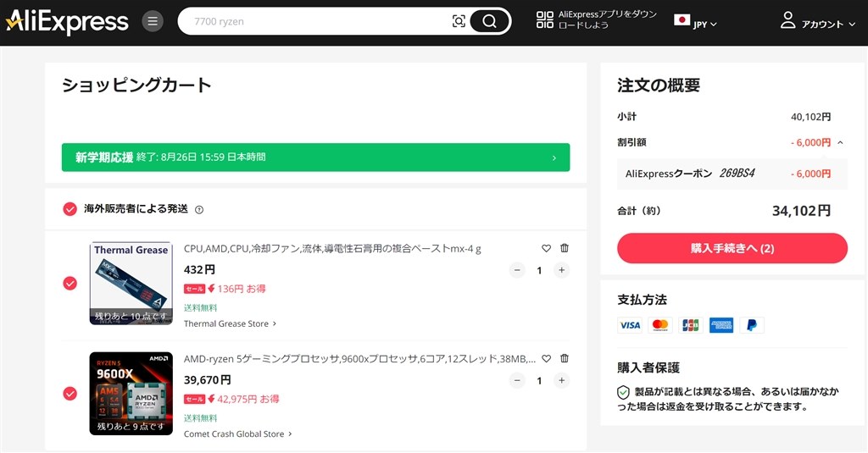Open the hamburger categories menu
The width and height of the screenshot is (868, 453).
tap(153, 21)
